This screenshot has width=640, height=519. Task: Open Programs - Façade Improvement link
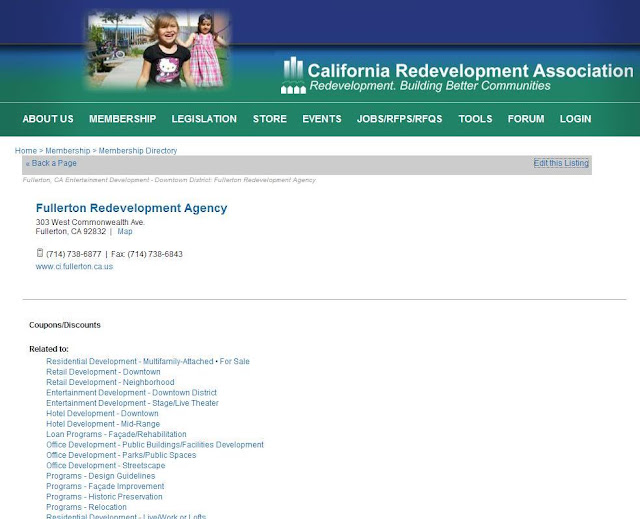click(x=105, y=486)
